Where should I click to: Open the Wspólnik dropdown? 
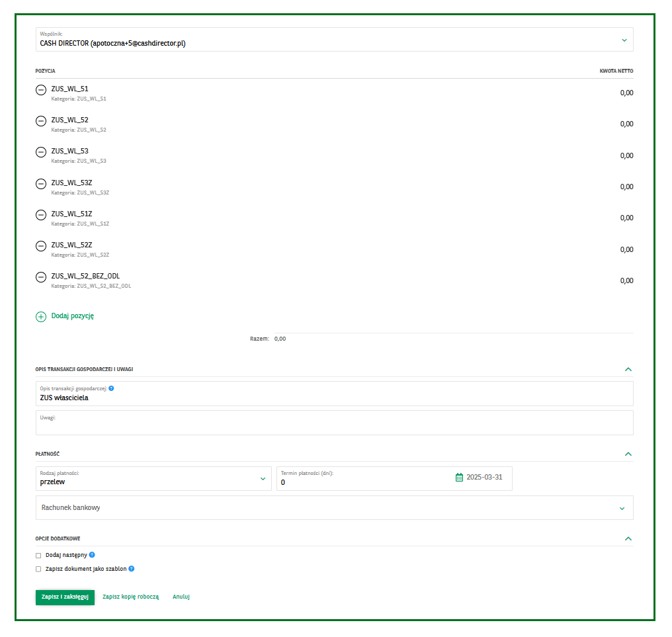point(334,40)
